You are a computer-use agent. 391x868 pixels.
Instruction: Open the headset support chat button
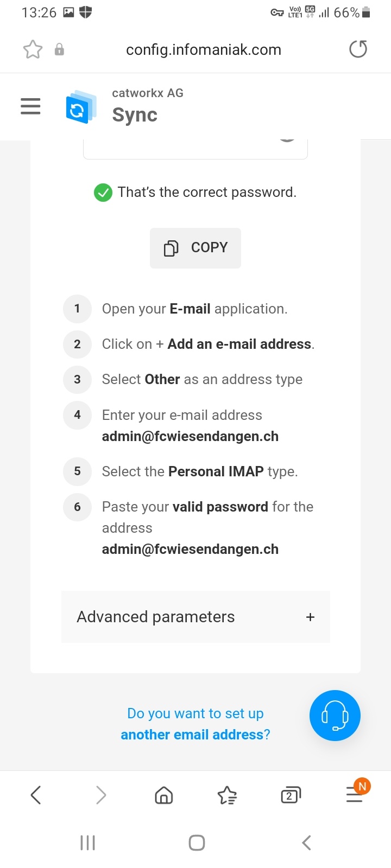(x=335, y=716)
